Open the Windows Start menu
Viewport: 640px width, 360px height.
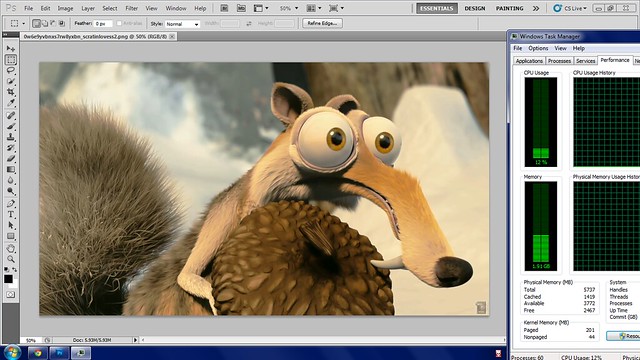click(12, 352)
